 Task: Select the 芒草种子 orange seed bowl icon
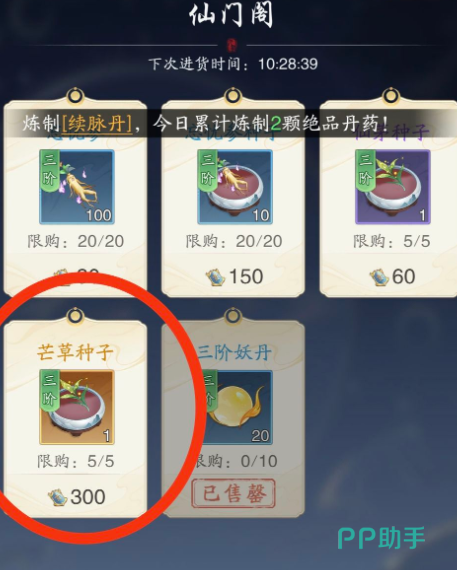(77, 407)
